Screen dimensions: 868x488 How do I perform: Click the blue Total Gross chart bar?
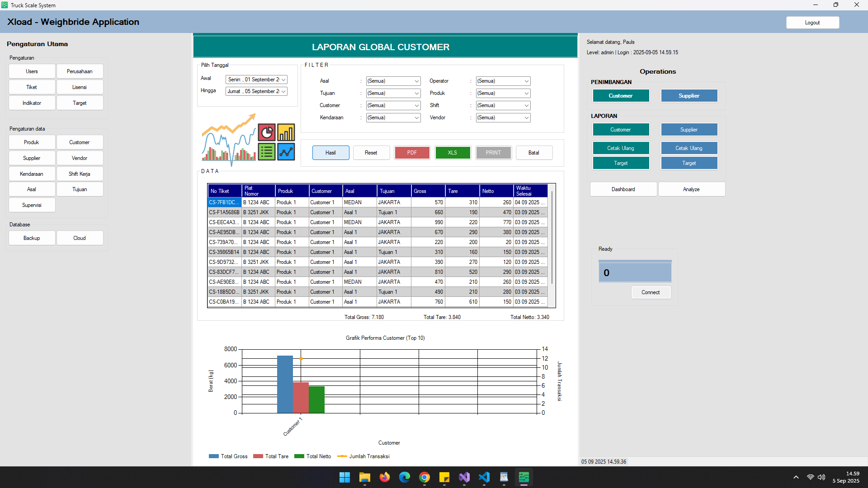pos(285,384)
